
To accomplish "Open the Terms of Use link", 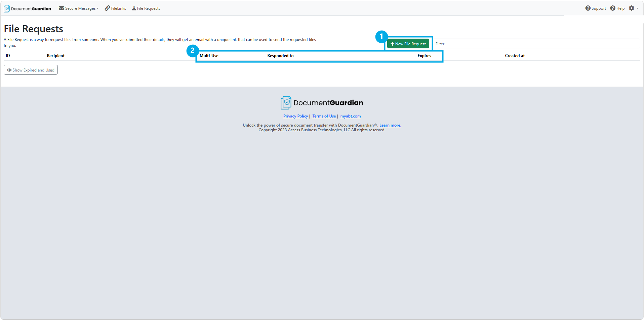I will pos(324,116).
